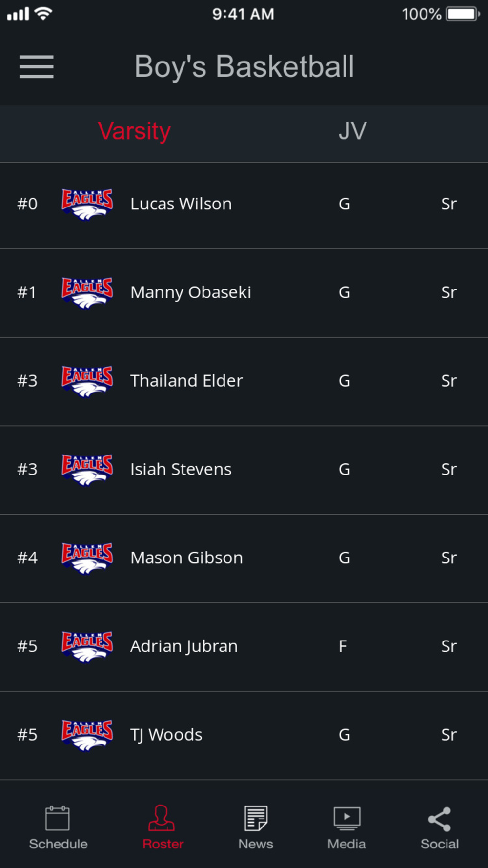
Task: Tap the Boy's Basketball title
Action: click(244, 66)
